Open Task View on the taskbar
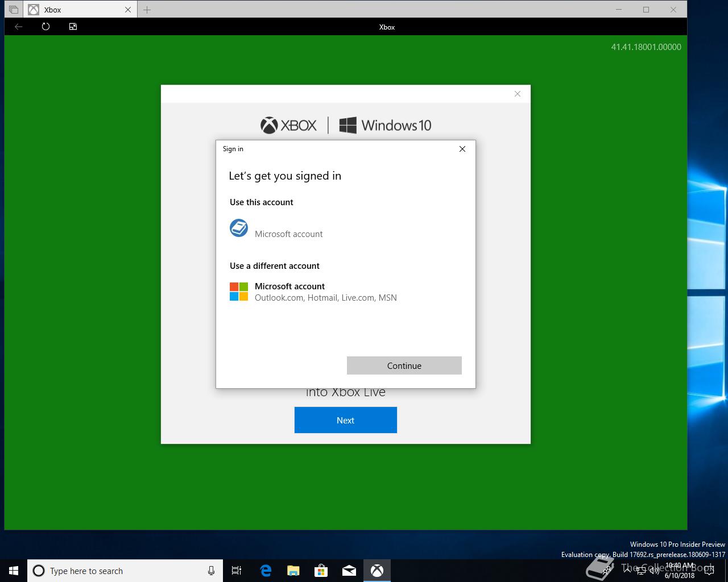Screen dimensions: 728x582 [x=237, y=571]
